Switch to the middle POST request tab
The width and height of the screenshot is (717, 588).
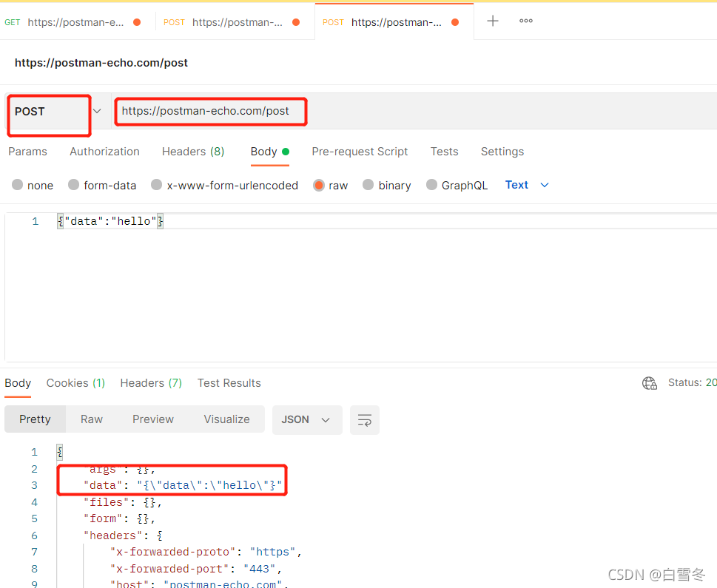235,22
